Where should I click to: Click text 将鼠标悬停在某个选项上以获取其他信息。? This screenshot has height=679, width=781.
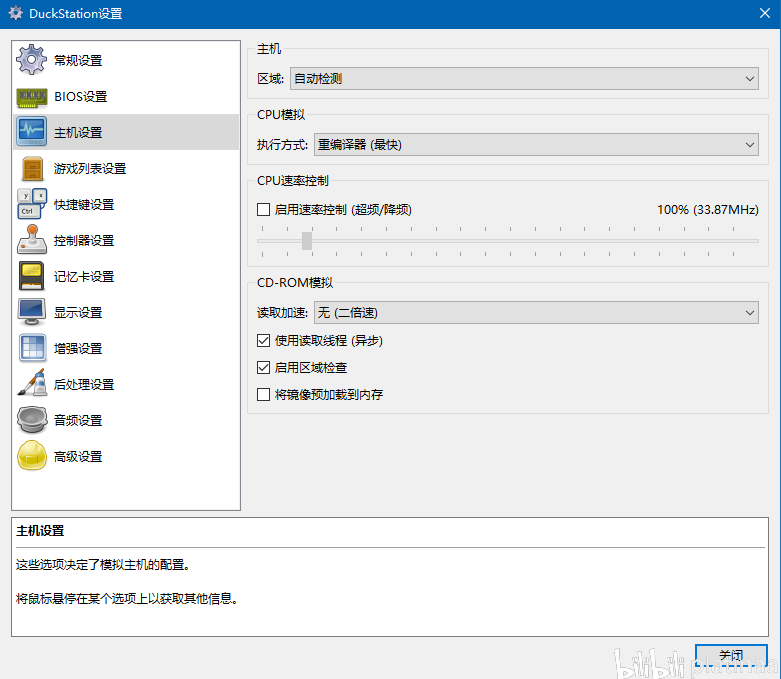click(126, 598)
